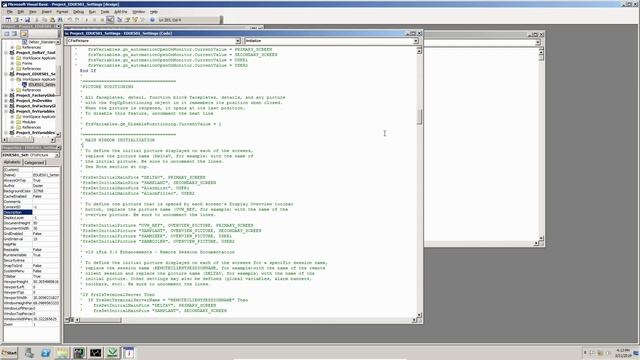Click View Code in Project panel
Screen dimensions: 640x360
pyautogui.click(x=7, y=33)
